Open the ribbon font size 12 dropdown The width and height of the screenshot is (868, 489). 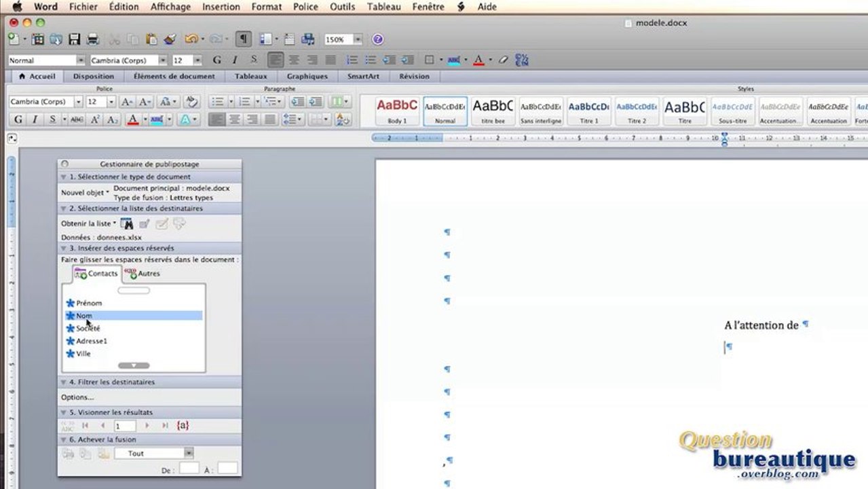click(111, 102)
